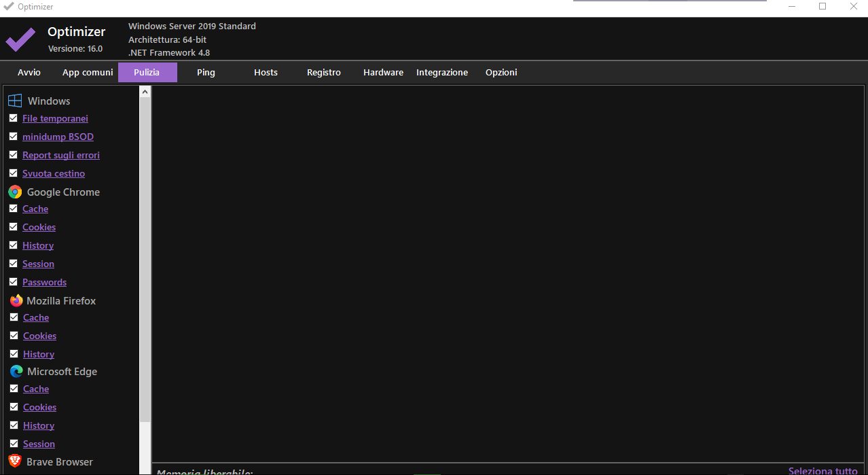Image resolution: width=868 pixels, height=475 pixels.
Task: Click Cookies link under Microsoft Edge
Action: 39,407
